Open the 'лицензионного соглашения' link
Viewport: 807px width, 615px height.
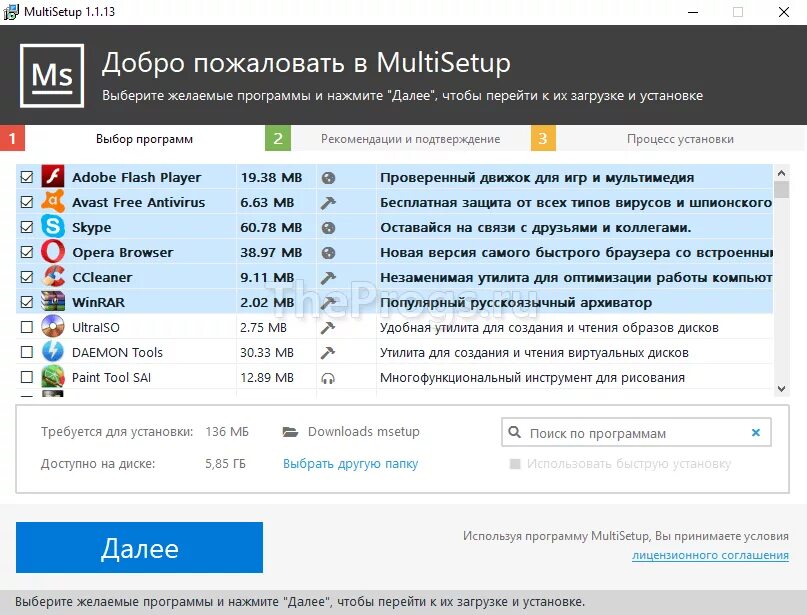(x=710, y=555)
